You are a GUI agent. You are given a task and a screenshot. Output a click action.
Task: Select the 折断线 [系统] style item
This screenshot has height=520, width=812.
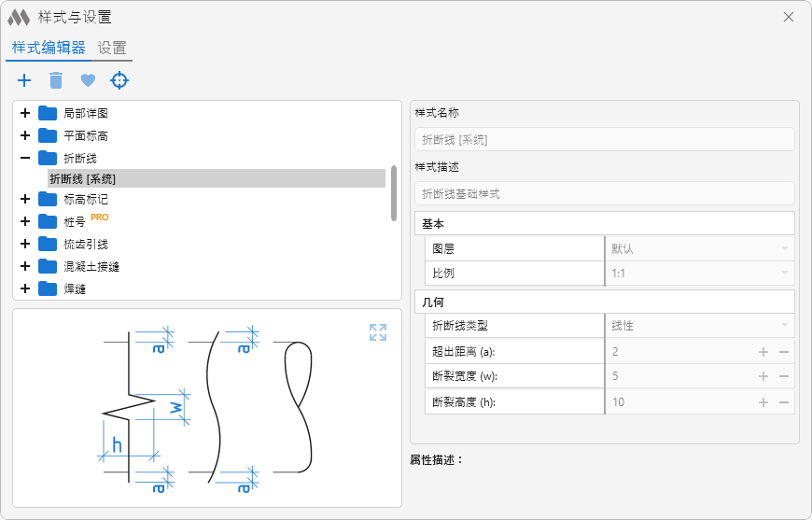(82, 178)
